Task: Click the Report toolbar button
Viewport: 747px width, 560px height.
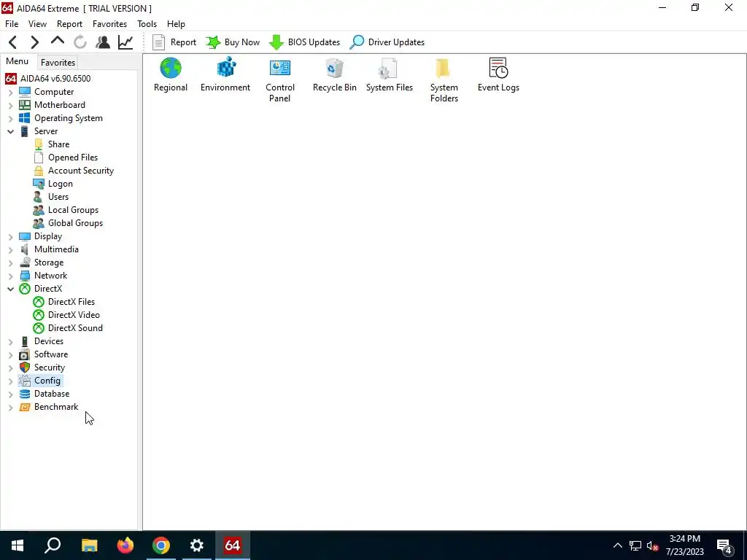Action: tap(174, 42)
